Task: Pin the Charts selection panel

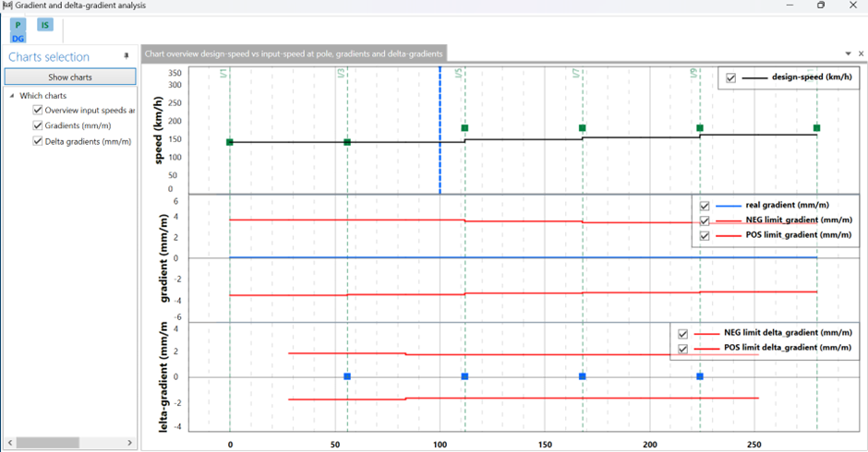Action: pos(127,56)
